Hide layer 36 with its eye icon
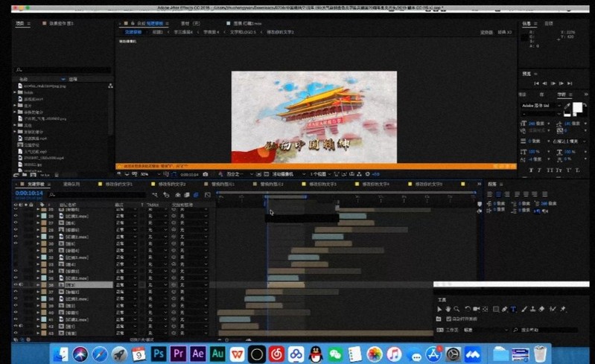The width and height of the screenshot is (595, 364). (x=15, y=284)
